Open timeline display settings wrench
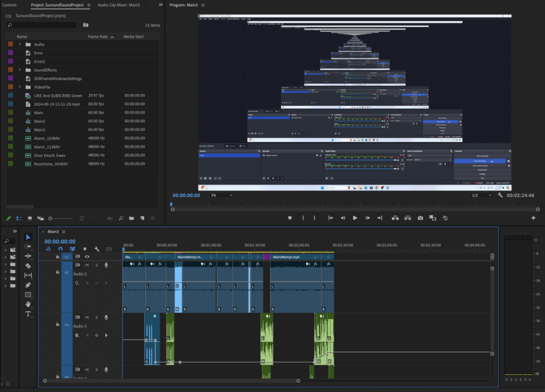Viewport: 545px width, 392px height. click(97, 249)
